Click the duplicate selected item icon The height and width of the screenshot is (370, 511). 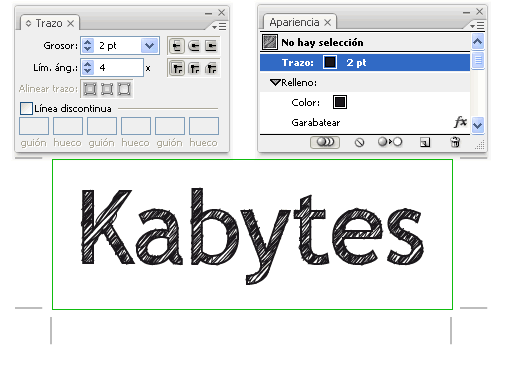pos(425,143)
